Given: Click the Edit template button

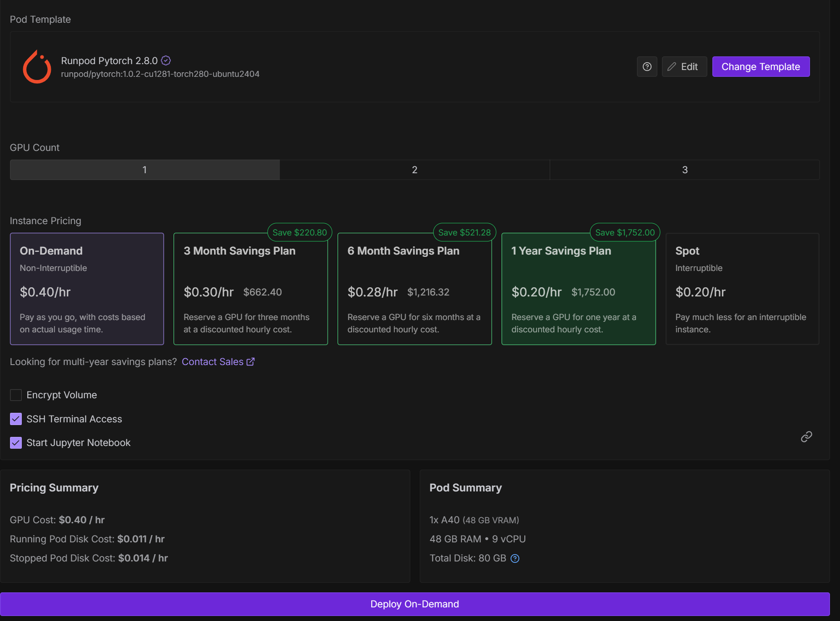Looking at the screenshot, I should pyautogui.click(x=684, y=67).
